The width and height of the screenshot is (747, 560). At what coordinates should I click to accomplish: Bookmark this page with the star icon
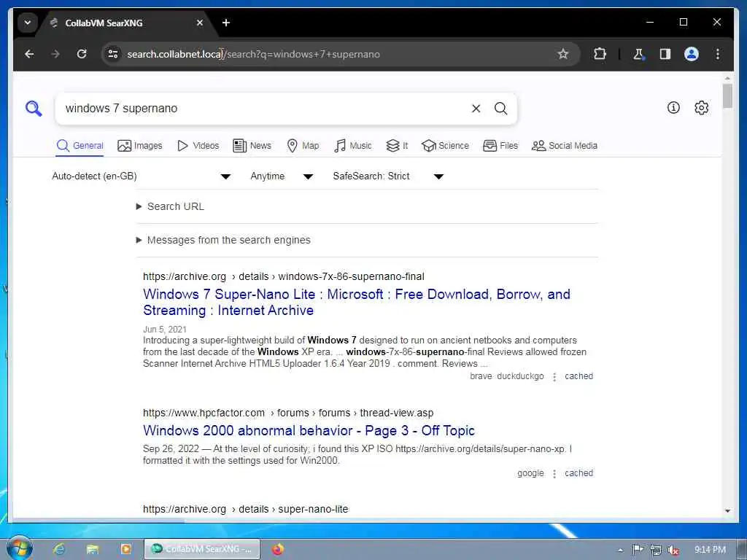pyautogui.click(x=563, y=54)
